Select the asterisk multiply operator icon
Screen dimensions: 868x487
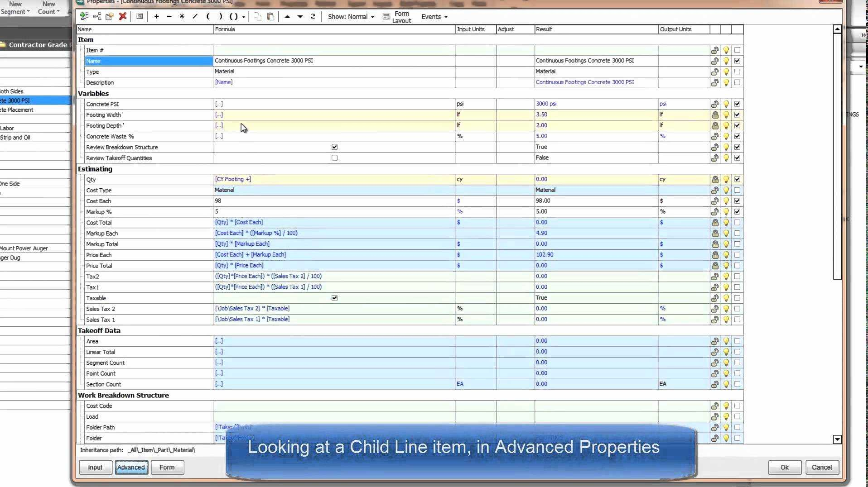(182, 16)
